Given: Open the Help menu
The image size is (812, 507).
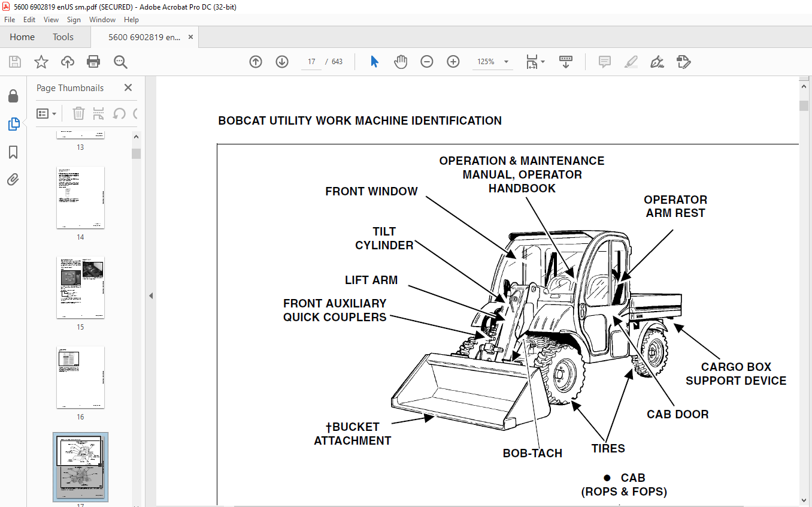Looking at the screenshot, I should click(131, 19).
